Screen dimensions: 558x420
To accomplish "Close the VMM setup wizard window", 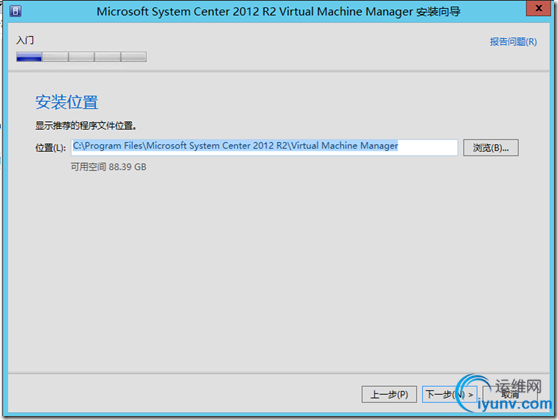I will pyautogui.click(x=538, y=9).
